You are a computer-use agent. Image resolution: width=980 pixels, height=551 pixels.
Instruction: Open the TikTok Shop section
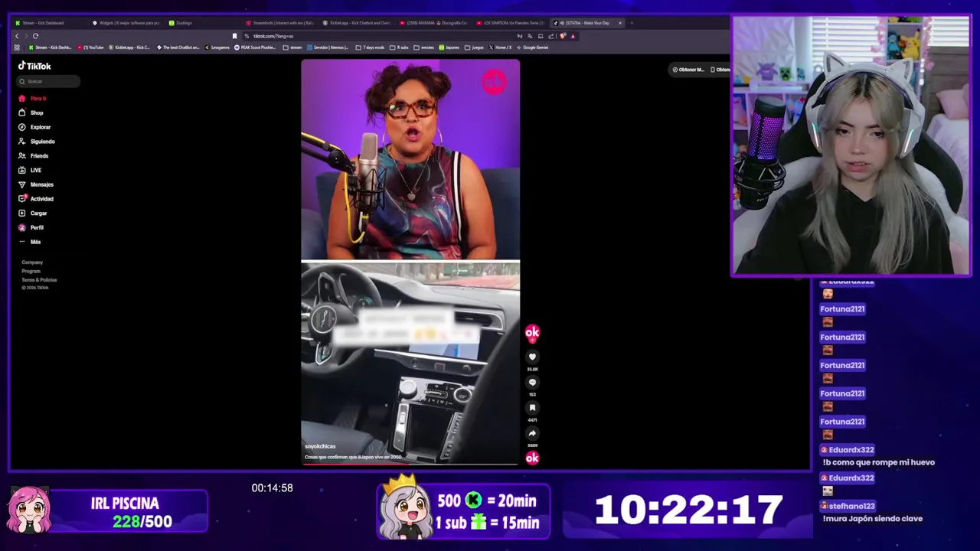(31, 112)
